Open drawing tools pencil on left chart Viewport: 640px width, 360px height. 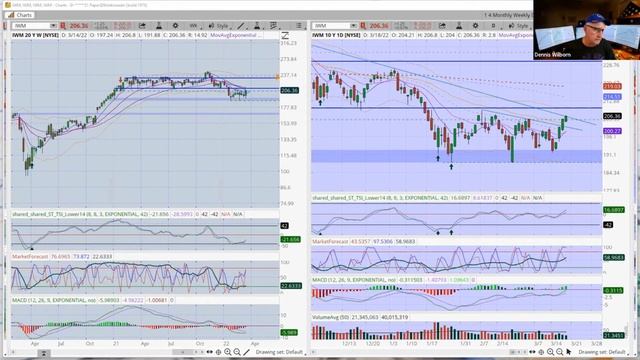(x=241, y=26)
